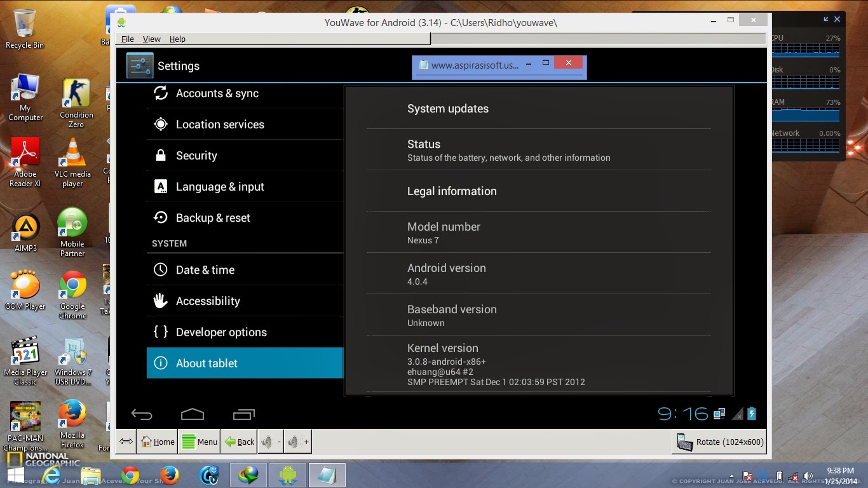The height and width of the screenshot is (488, 868).
Task: Open Status of battery and network
Action: coord(539,150)
